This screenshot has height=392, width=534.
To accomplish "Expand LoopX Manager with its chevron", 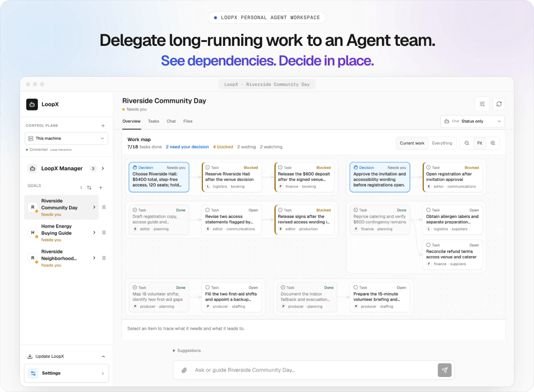I will pos(103,168).
